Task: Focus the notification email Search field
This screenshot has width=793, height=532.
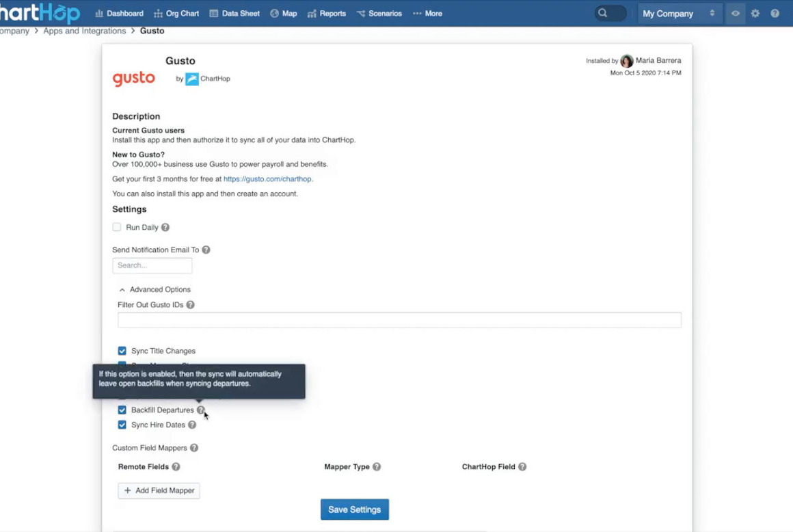Action: (x=152, y=265)
